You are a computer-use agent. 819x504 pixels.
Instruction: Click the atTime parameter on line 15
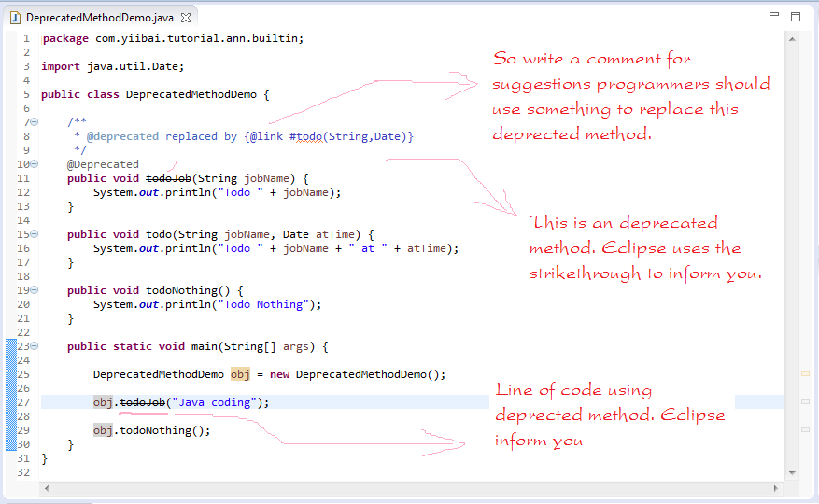tap(335, 234)
